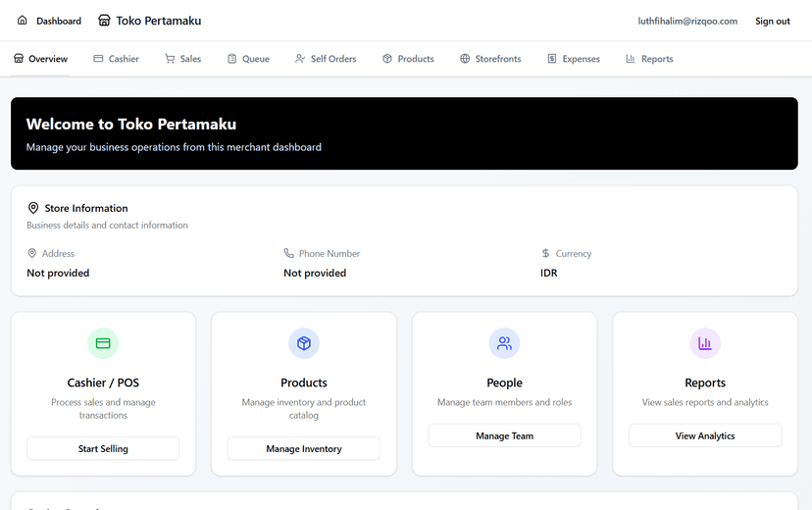Click Manage team members and roles text

pyautogui.click(x=504, y=402)
